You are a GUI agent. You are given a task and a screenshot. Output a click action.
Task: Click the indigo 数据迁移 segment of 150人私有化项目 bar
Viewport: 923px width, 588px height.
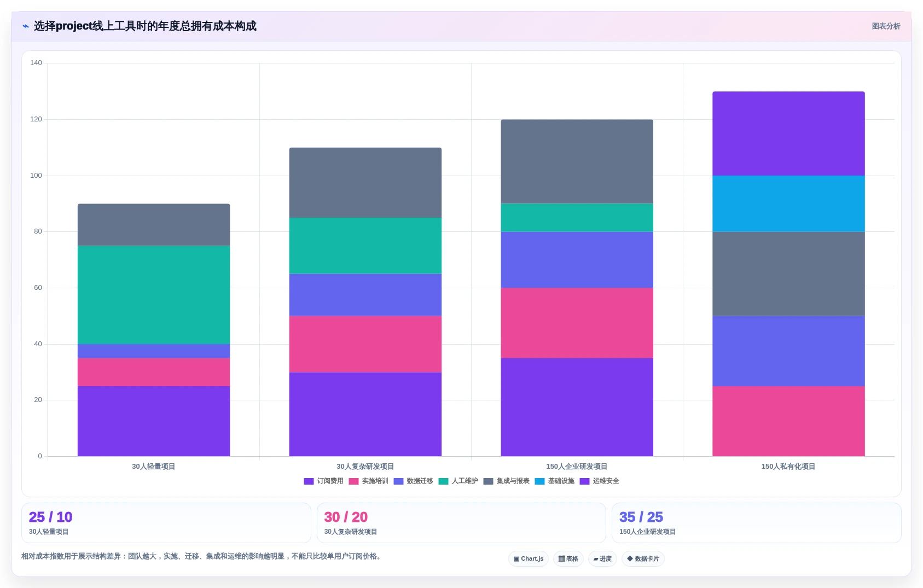point(788,351)
